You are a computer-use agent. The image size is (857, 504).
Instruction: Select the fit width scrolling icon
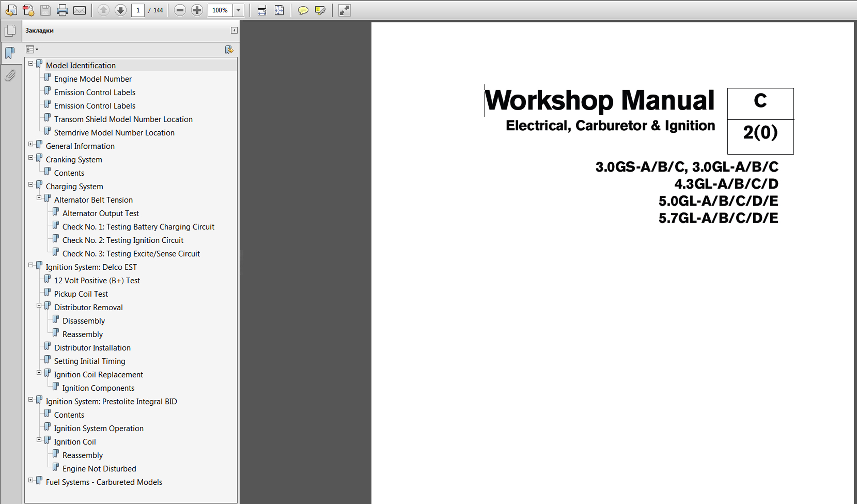coord(262,10)
